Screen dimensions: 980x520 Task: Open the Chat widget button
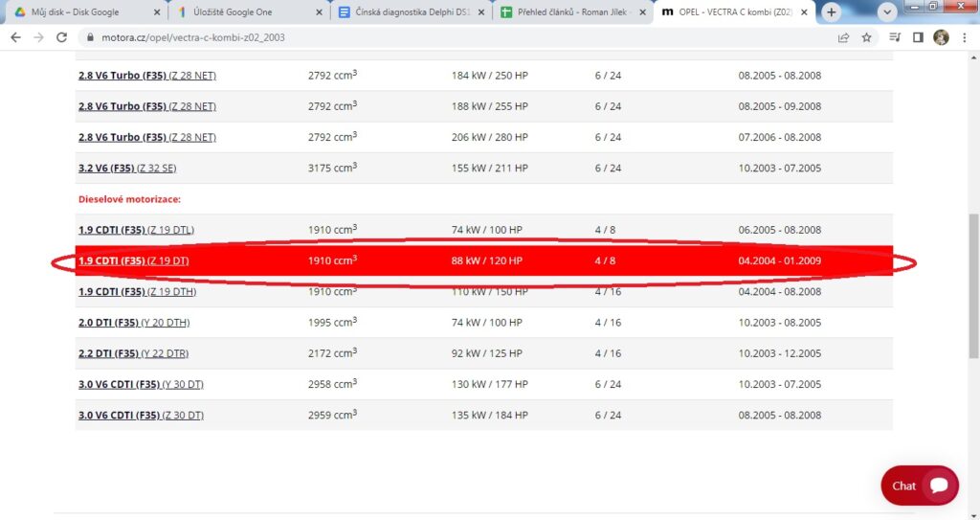pyautogui.click(x=920, y=486)
